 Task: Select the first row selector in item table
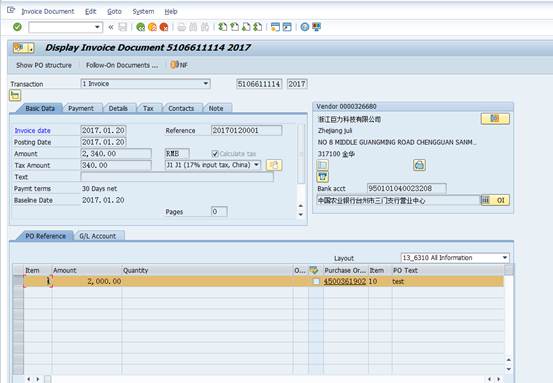point(18,281)
